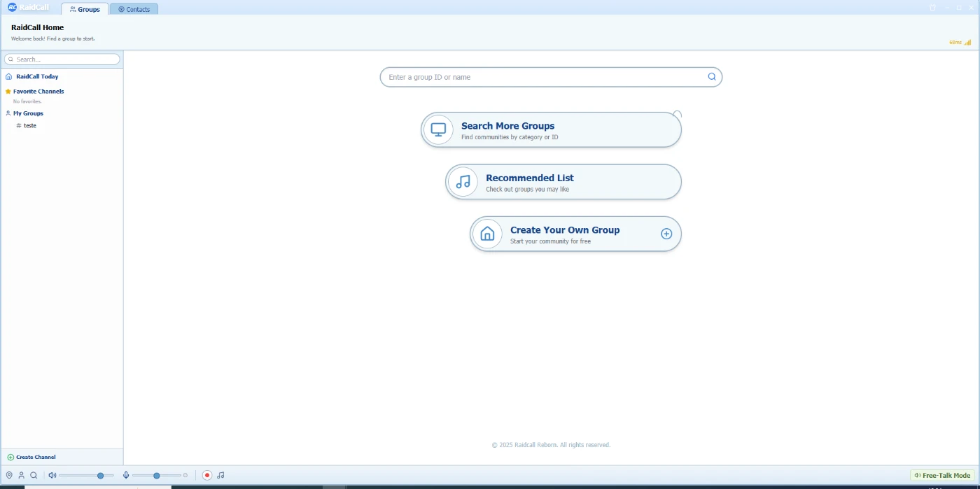Image resolution: width=980 pixels, height=489 pixels.
Task: Click the location pin icon in bottom bar
Action: pyautogui.click(x=9, y=475)
